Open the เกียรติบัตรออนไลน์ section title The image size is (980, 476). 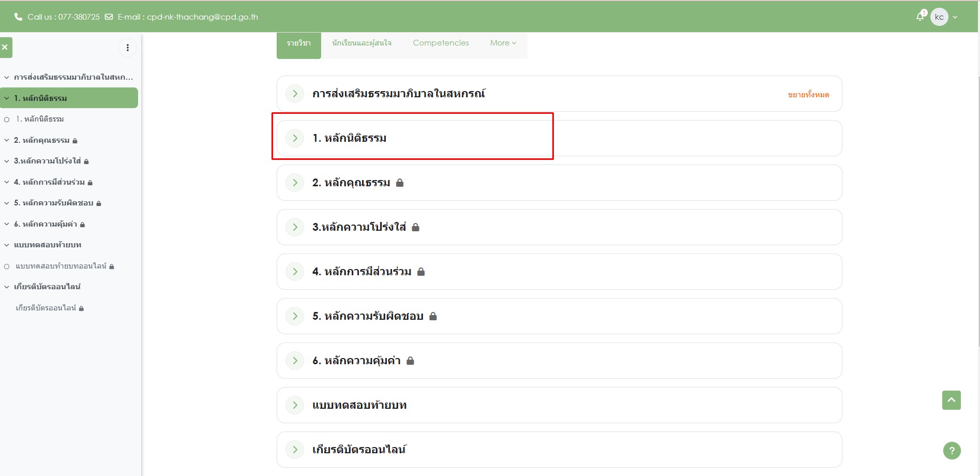pyautogui.click(x=359, y=450)
